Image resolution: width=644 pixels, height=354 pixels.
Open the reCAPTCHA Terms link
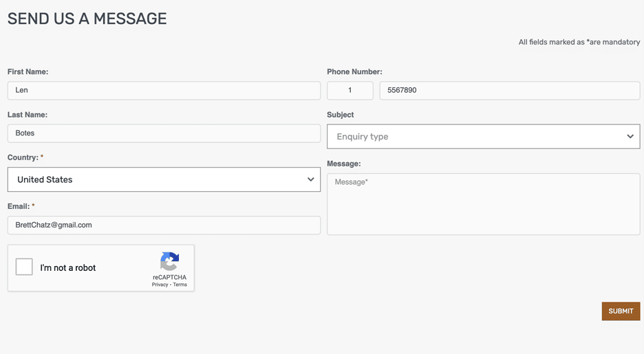(x=180, y=285)
